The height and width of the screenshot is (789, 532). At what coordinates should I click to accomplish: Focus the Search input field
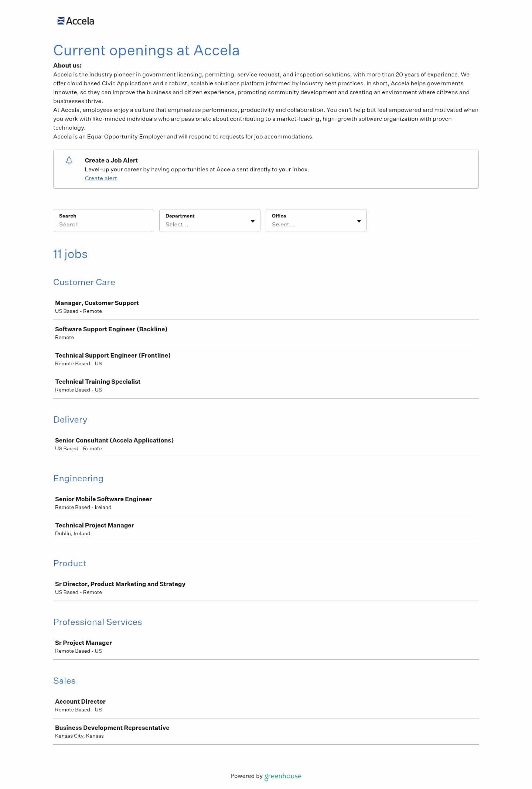click(x=103, y=224)
